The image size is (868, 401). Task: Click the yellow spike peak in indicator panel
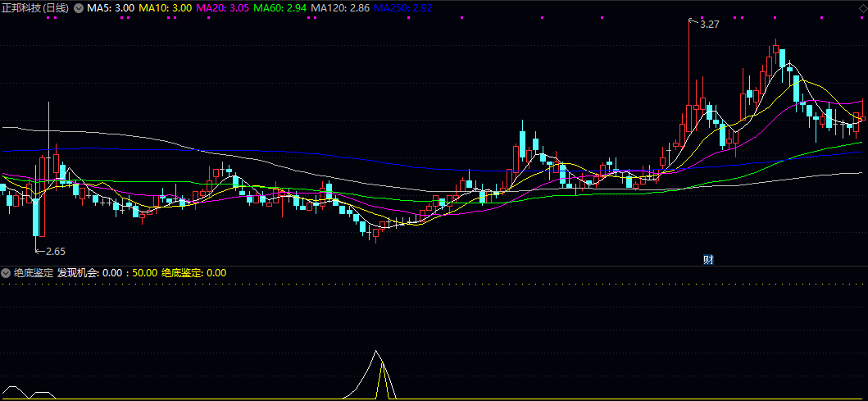click(x=381, y=364)
